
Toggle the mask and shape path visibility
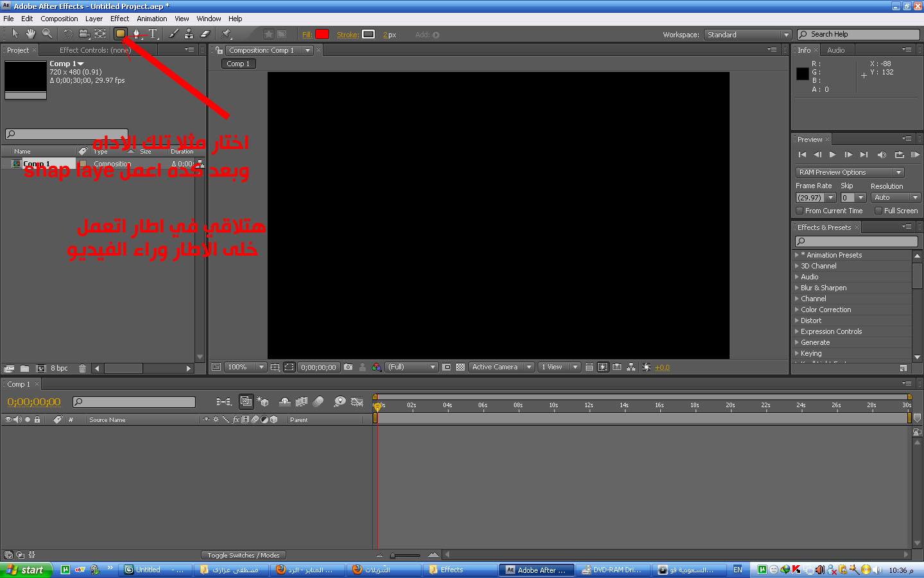tap(289, 367)
